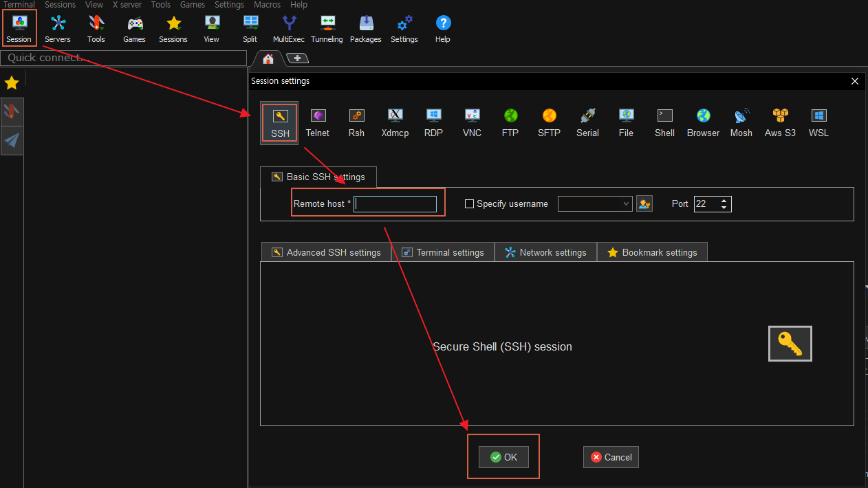Open the Macros menu
Image resolution: width=868 pixels, height=488 pixels.
(x=268, y=5)
